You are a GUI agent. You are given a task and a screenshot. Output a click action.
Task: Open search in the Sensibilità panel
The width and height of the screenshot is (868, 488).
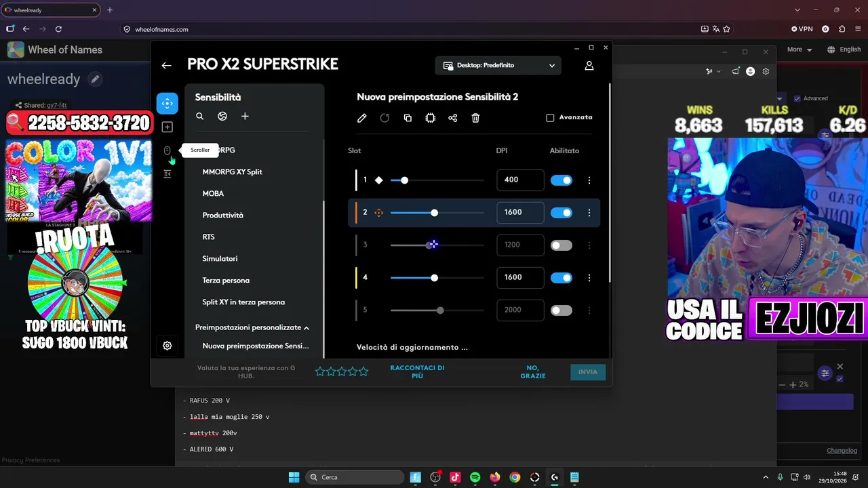pos(200,117)
